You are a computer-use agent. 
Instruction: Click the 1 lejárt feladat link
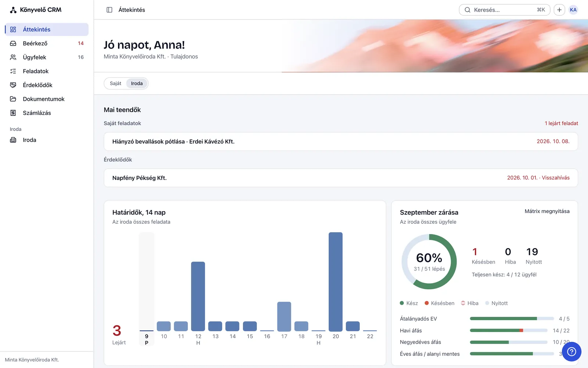(561, 123)
